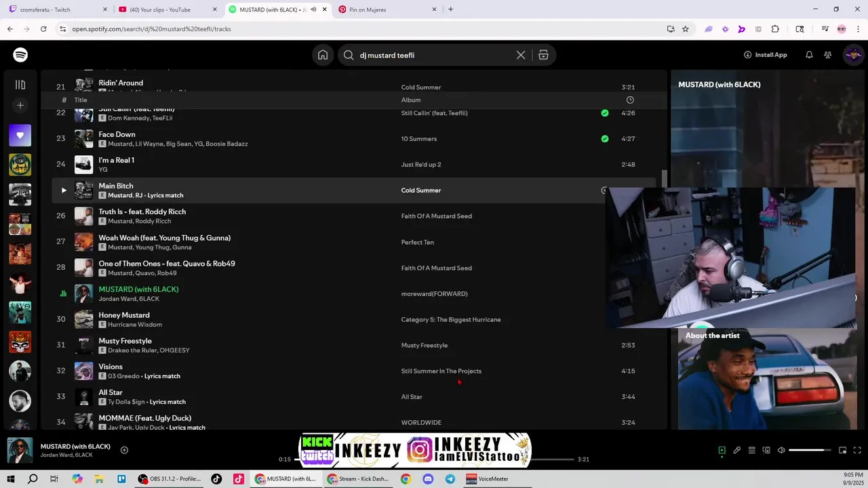Mute Spotify with the speaker icon
Viewport: 868px width, 488px height.
point(781,450)
